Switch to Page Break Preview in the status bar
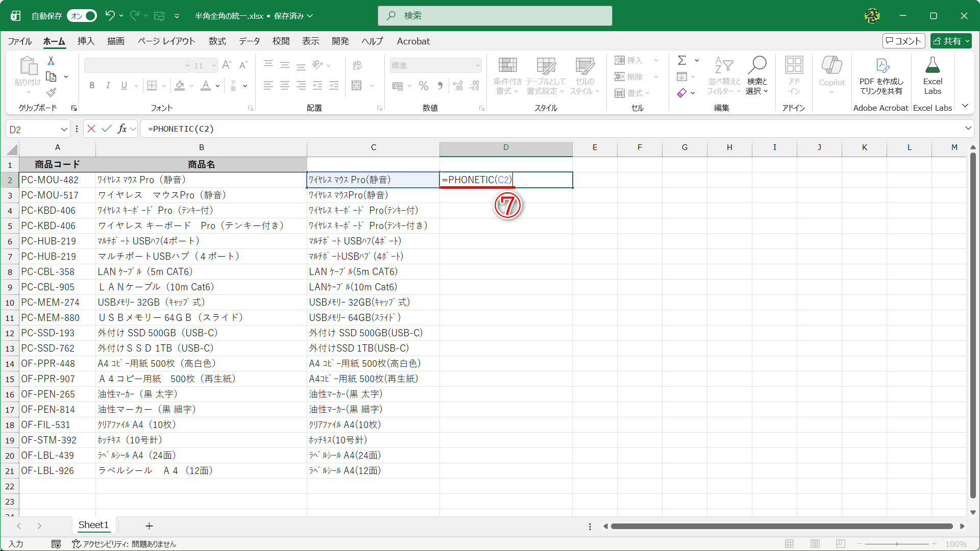This screenshot has height=551, width=980. [841, 544]
